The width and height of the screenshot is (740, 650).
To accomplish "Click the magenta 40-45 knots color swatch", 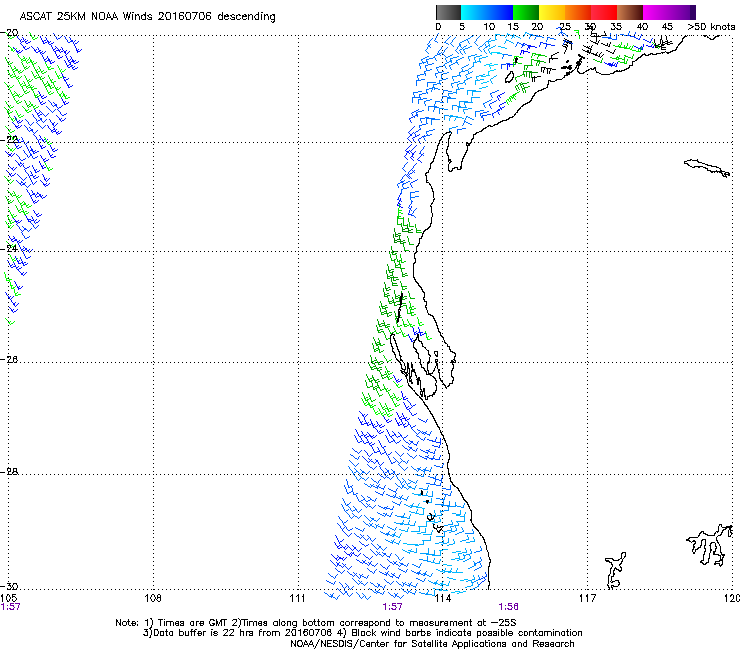I will [x=656, y=12].
